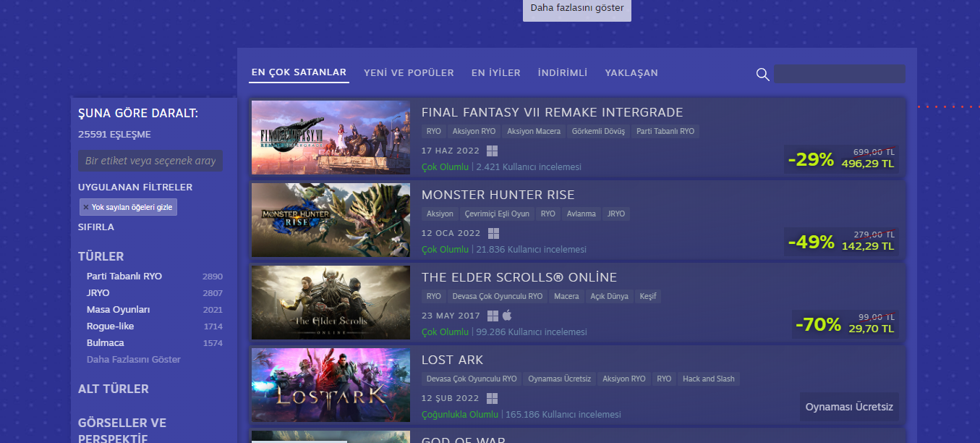Filter by Masa Oyunları genre
This screenshot has height=443, width=980.
tap(119, 310)
